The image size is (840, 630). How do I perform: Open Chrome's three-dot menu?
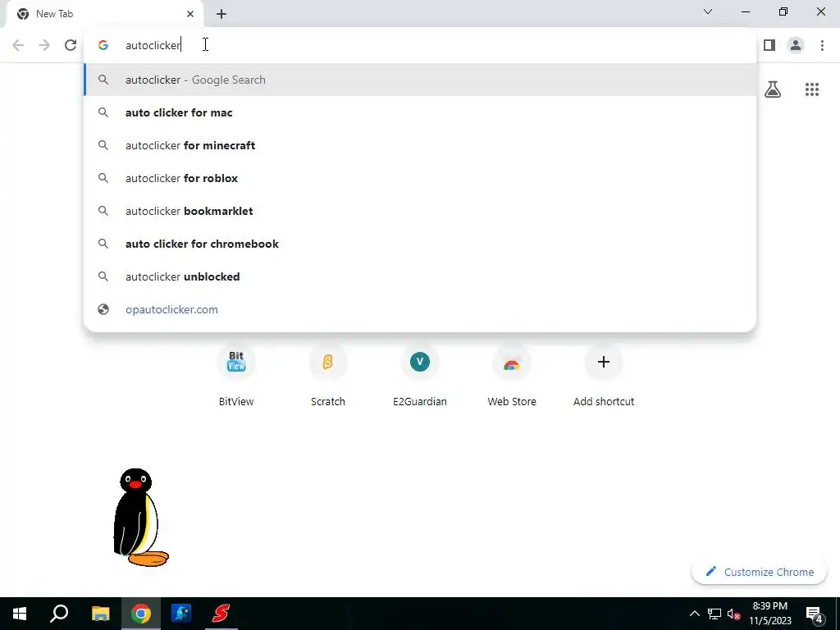coord(822,45)
